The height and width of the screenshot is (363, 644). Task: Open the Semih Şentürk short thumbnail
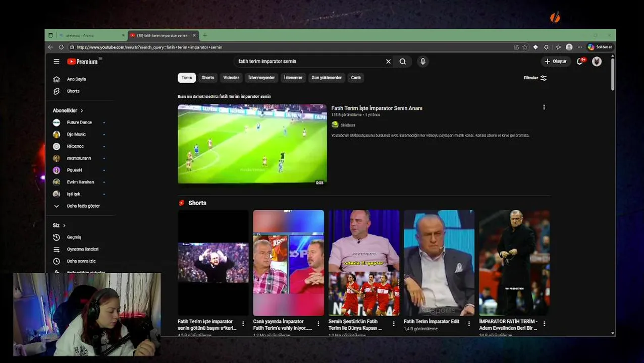[x=364, y=263]
